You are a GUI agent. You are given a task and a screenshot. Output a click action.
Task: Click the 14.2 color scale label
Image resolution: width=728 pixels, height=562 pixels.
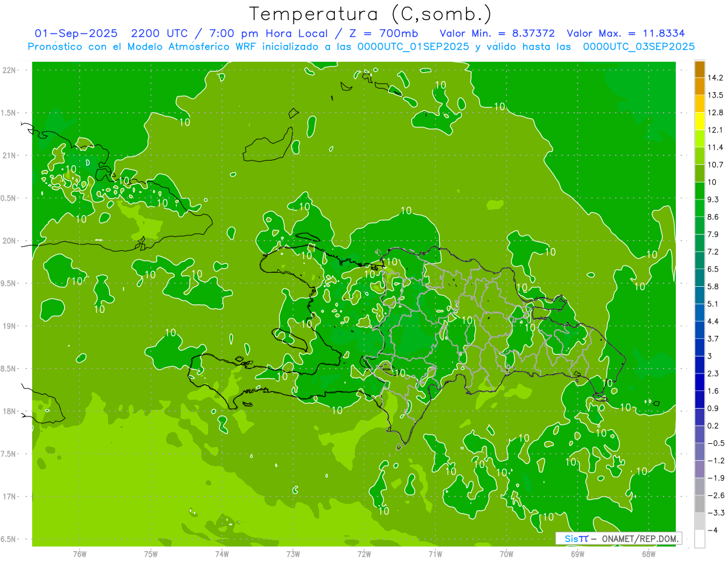pyautogui.click(x=715, y=78)
